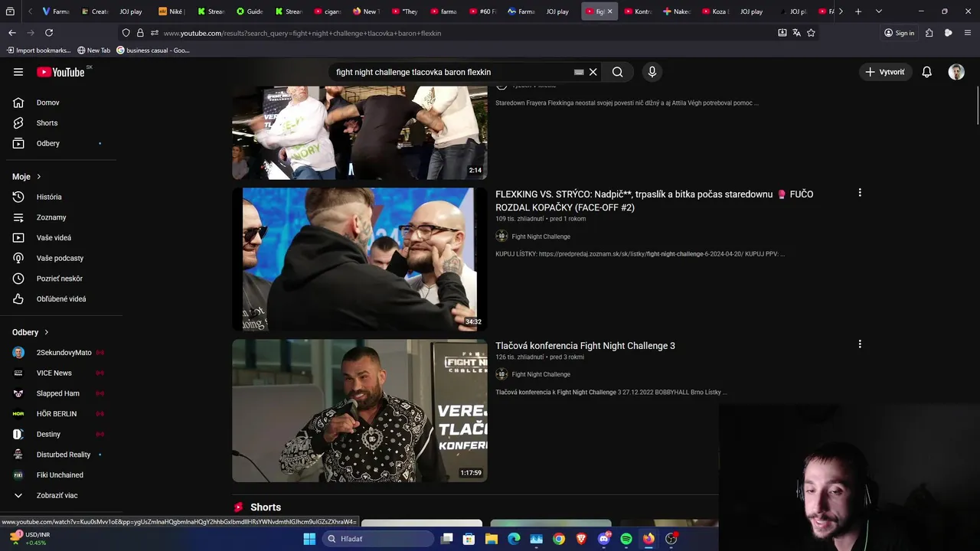
Task: Open the account avatar menu
Action: pos(956,72)
